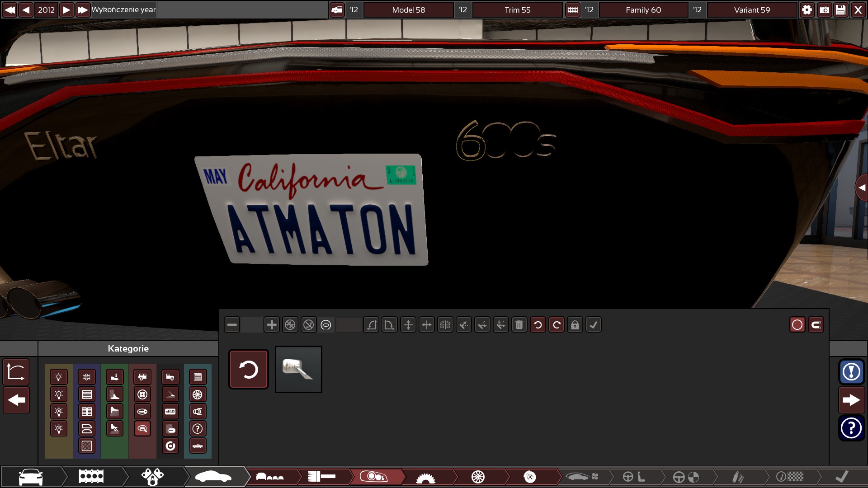Click the engine block icon in top bar
This screenshot has width=868, height=488.
(x=572, y=10)
